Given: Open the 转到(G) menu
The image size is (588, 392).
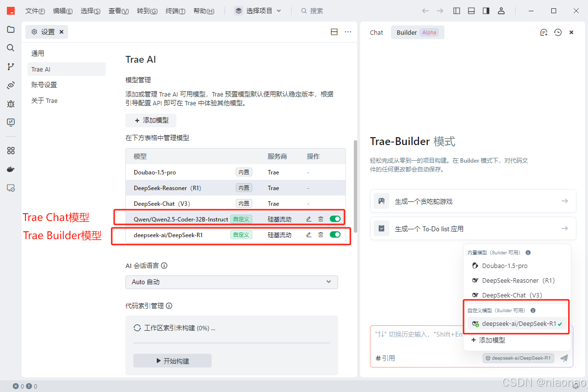Looking at the screenshot, I should pos(147,11).
